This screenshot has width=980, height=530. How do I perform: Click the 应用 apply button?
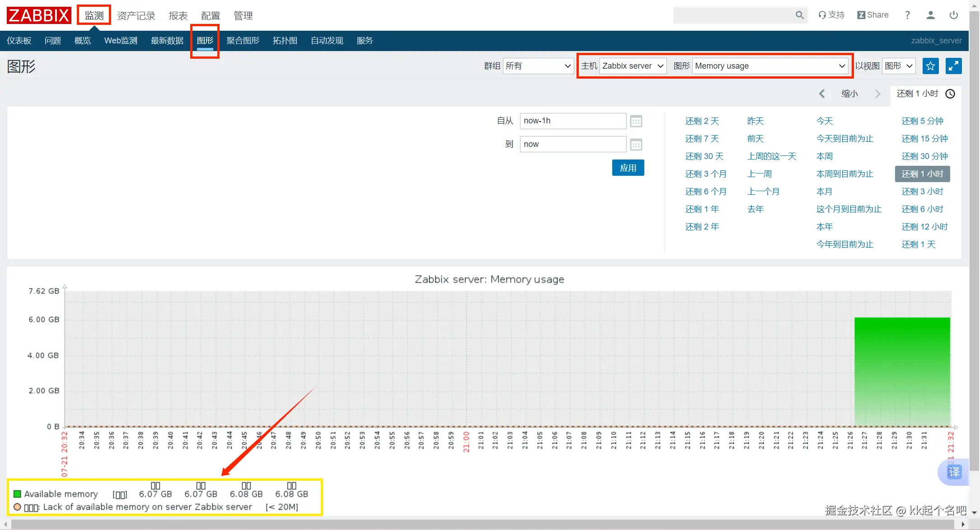pos(628,168)
